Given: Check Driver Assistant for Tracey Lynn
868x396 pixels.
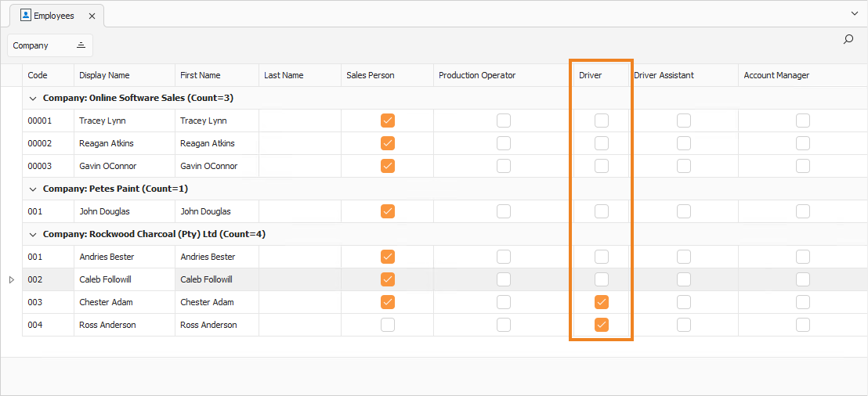Looking at the screenshot, I should pos(684,121).
